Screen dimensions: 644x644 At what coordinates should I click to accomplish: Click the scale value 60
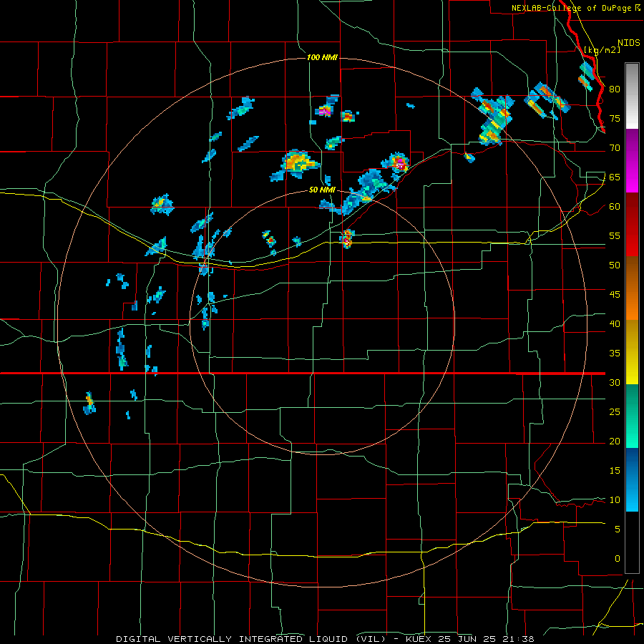coord(615,207)
